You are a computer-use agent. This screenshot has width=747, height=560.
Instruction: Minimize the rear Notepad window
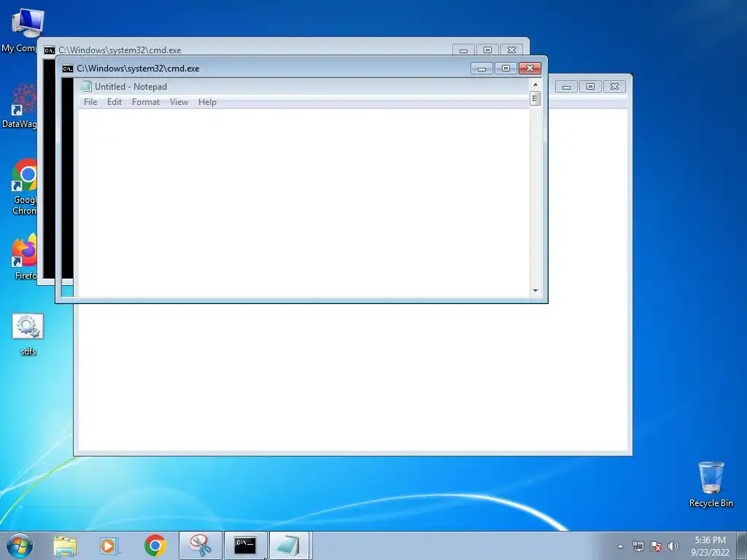click(x=566, y=87)
